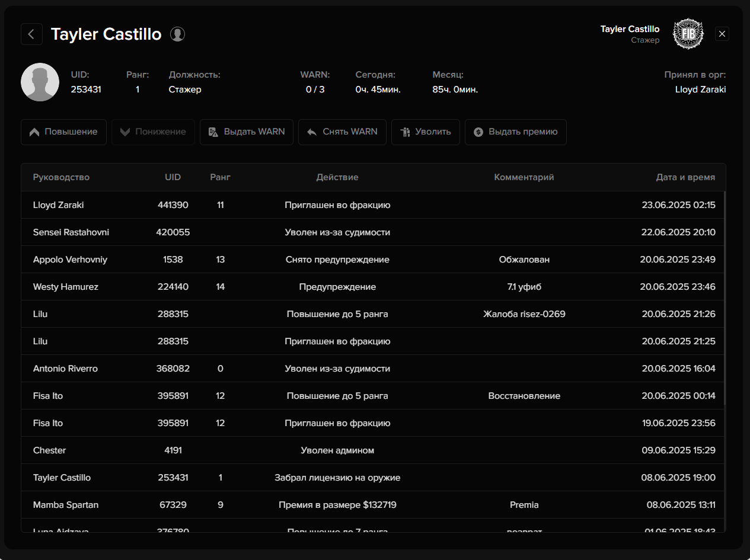Click the gray user avatar picture
Screen dimensions: 750x560
click(40, 82)
